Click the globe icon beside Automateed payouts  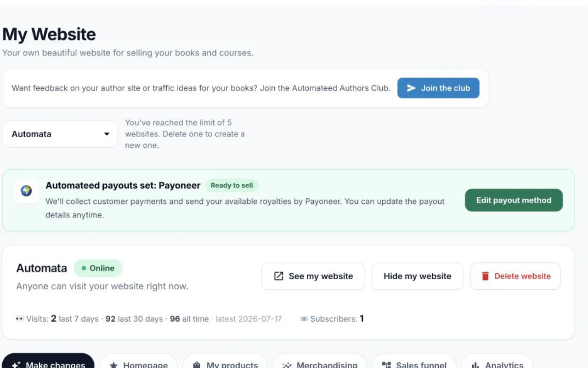click(x=26, y=191)
